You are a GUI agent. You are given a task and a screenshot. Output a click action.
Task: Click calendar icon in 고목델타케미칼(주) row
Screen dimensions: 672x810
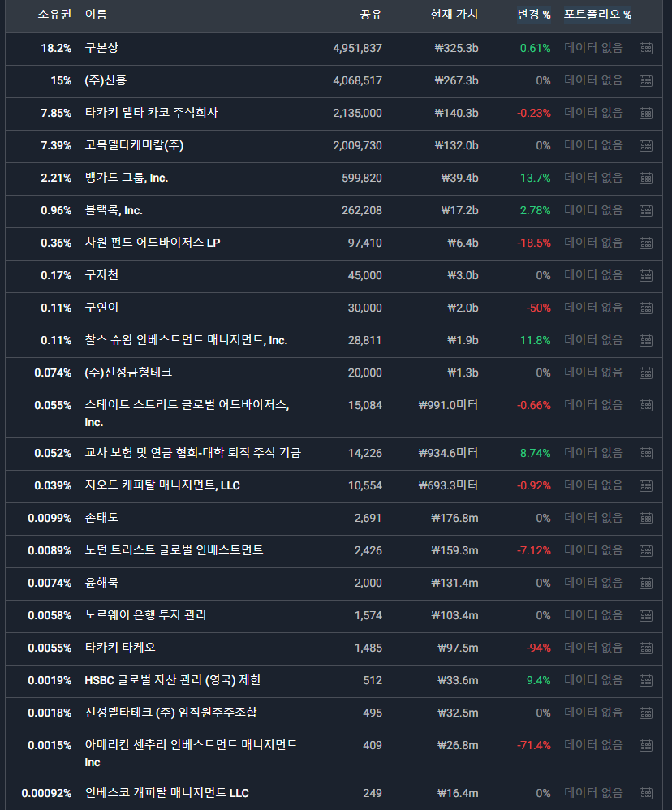tap(646, 145)
